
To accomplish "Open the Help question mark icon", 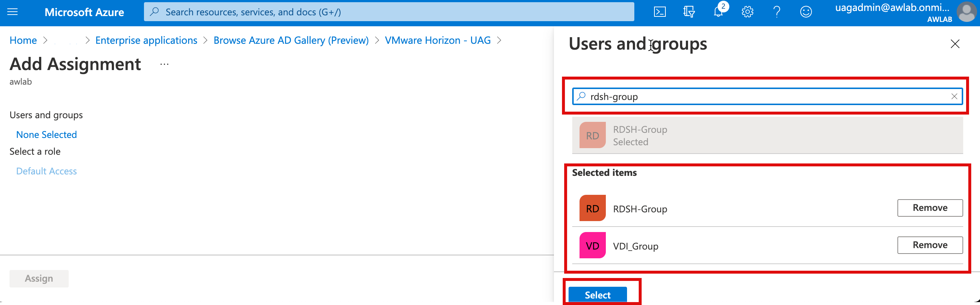I will tap(776, 12).
